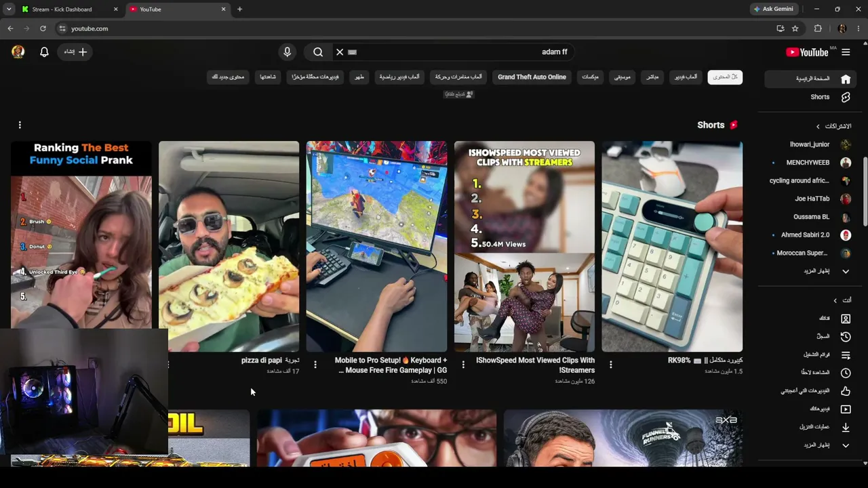The image size is (868, 488).
Task: Click the magnifier search button
Action: click(318, 52)
